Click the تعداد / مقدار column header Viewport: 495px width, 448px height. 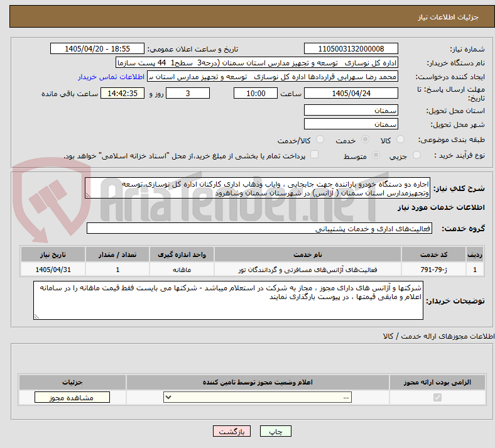(x=117, y=254)
